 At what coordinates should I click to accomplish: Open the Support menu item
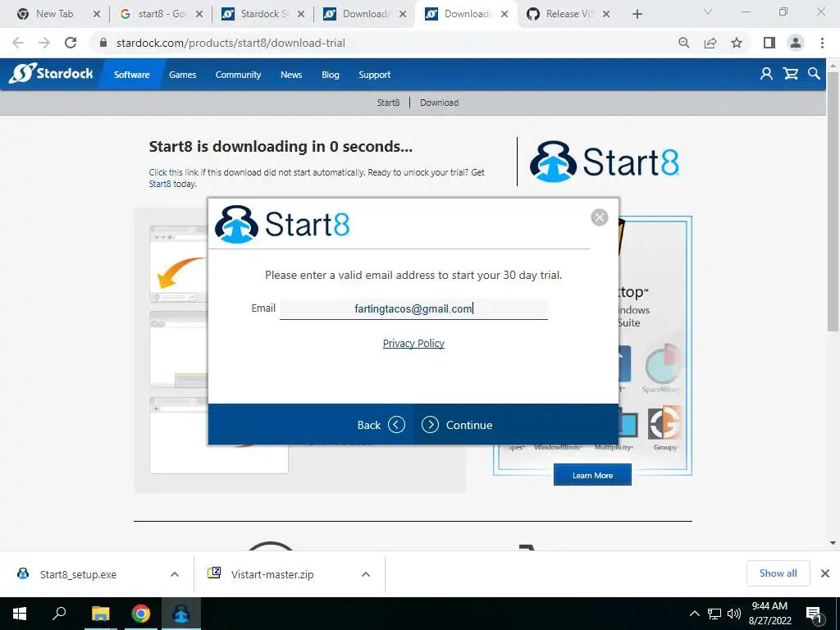coord(374,75)
